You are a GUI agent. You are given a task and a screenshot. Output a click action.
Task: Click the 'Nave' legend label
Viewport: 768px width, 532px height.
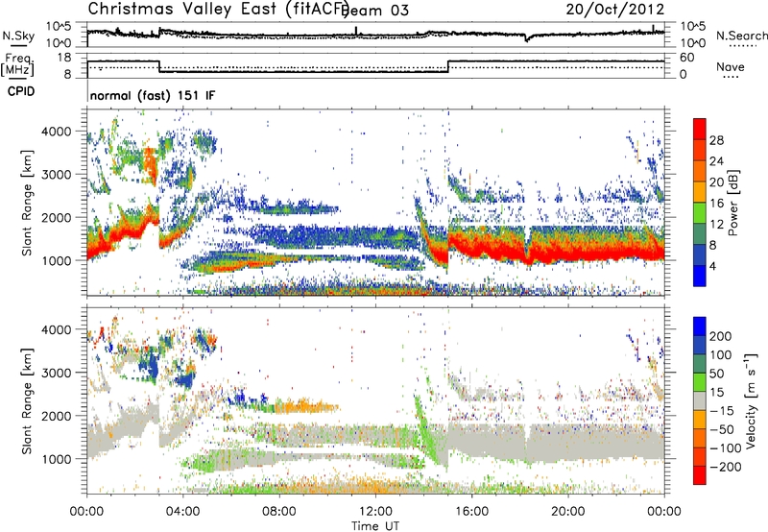[731, 66]
